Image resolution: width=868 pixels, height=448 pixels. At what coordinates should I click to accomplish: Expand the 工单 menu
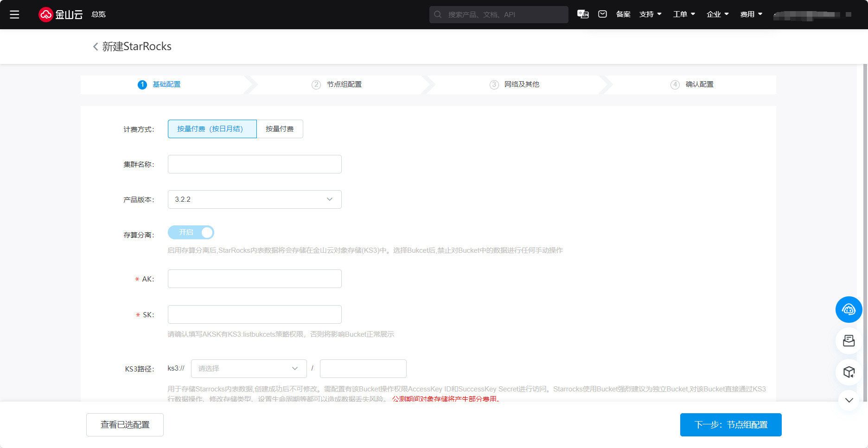[x=684, y=14]
